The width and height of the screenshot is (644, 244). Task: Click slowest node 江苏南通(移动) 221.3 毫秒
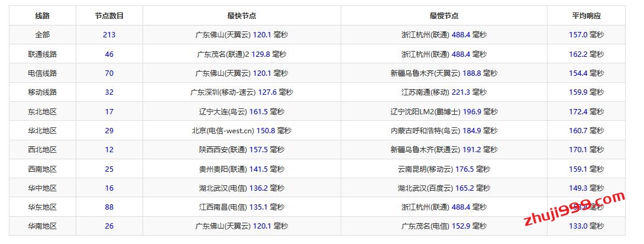pos(444,92)
